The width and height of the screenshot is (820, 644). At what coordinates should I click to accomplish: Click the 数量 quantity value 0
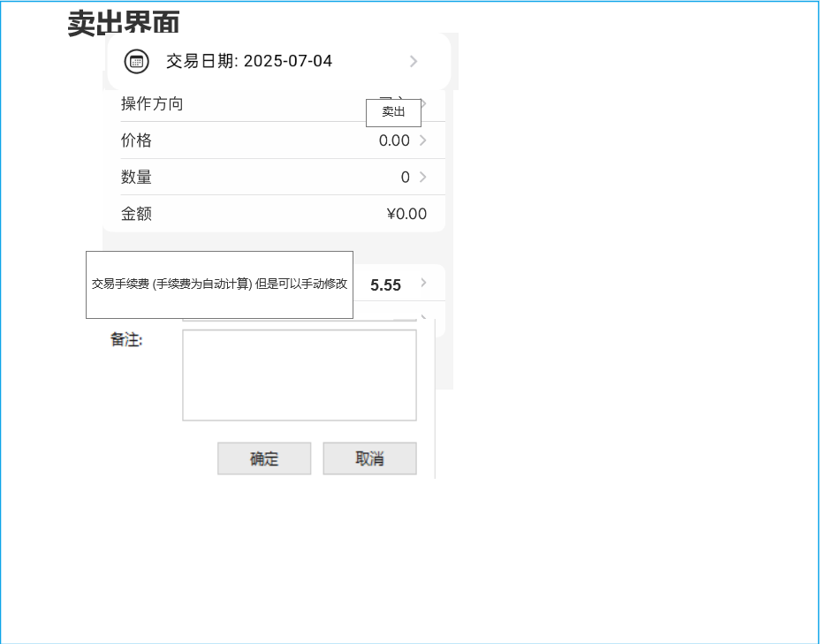[x=405, y=176]
